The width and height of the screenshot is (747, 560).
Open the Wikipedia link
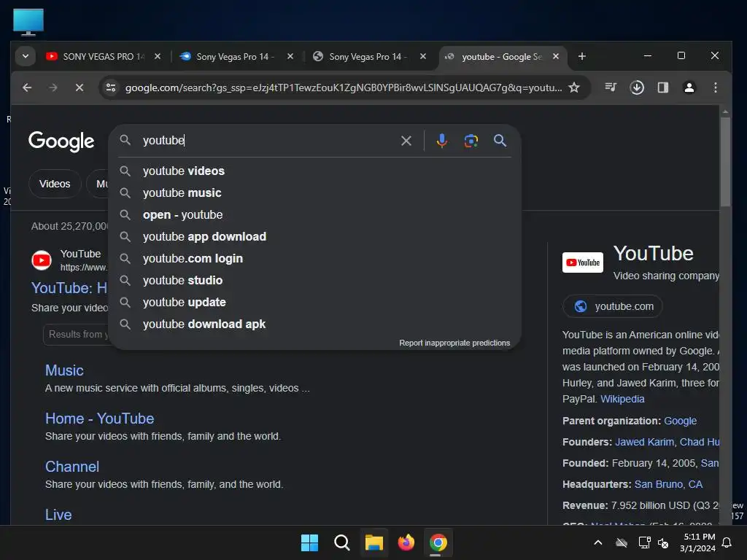[x=622, y=399]
